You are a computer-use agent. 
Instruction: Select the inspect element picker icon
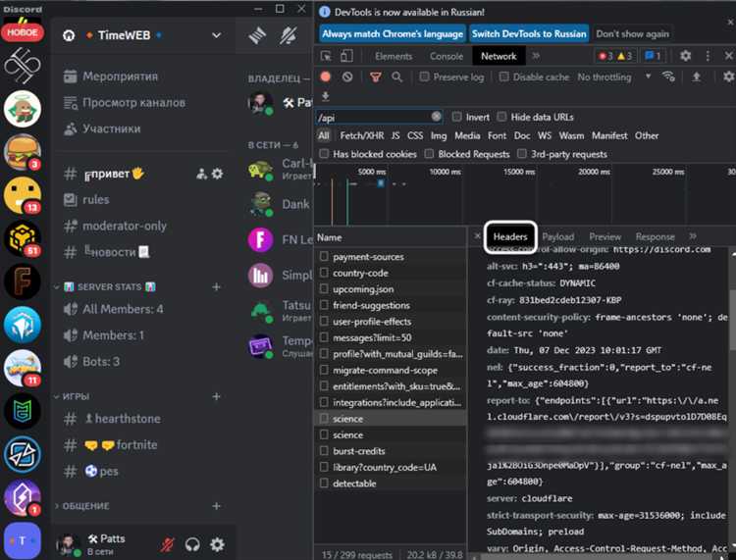(x=326, y=56)
